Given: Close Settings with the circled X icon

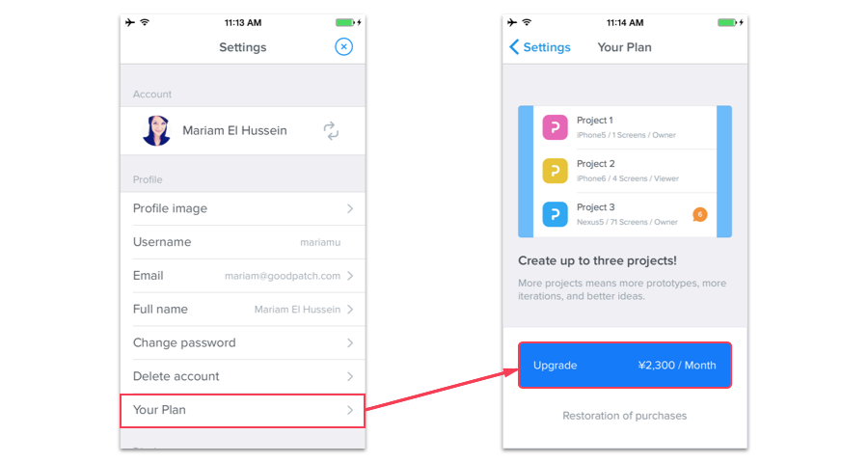Looking at the screenshot, I should 343,47.
